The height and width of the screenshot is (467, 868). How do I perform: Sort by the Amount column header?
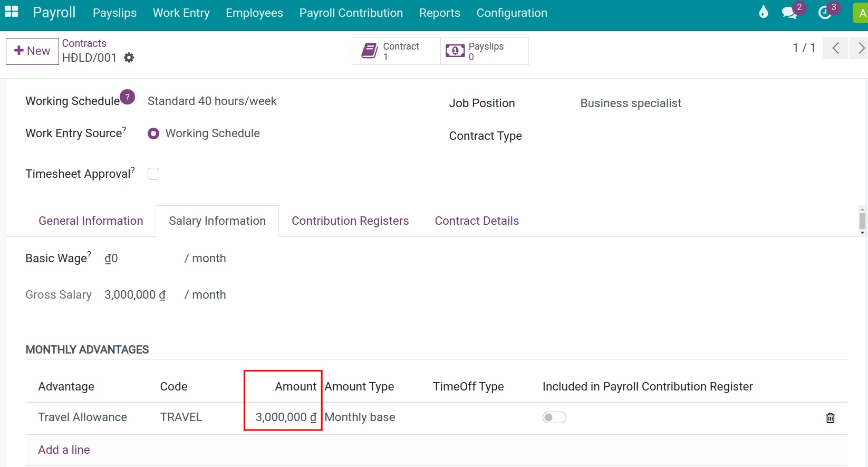[x=295, y=386]
